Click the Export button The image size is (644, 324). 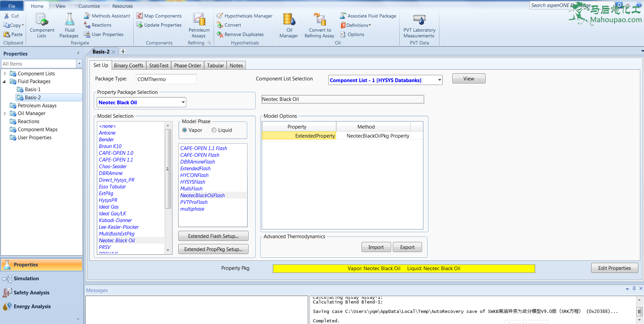coord(407,247)
